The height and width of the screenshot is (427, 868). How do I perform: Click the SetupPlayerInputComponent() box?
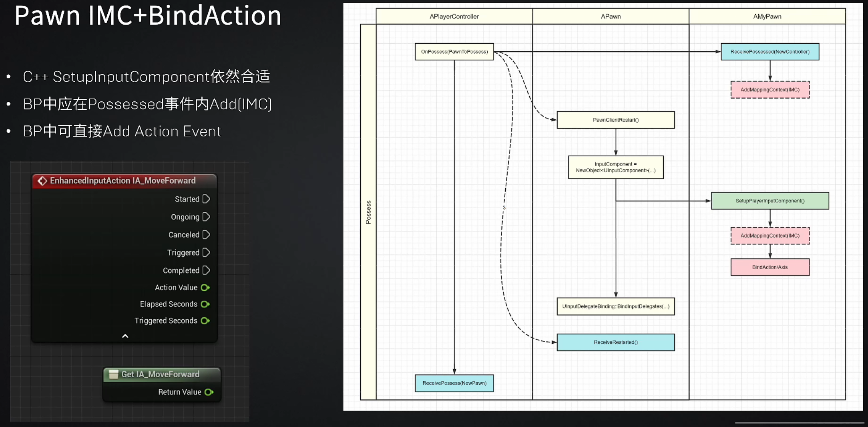coord(770,201)
